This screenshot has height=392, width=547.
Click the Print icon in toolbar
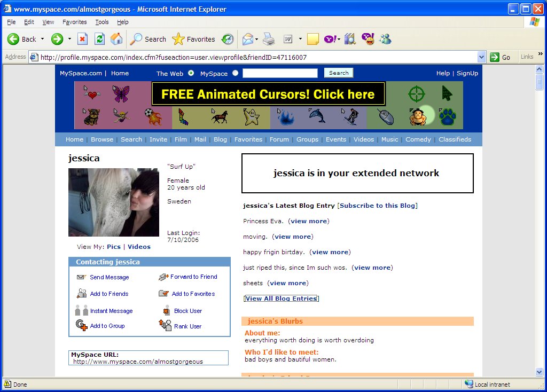click(x=269, y=39)
